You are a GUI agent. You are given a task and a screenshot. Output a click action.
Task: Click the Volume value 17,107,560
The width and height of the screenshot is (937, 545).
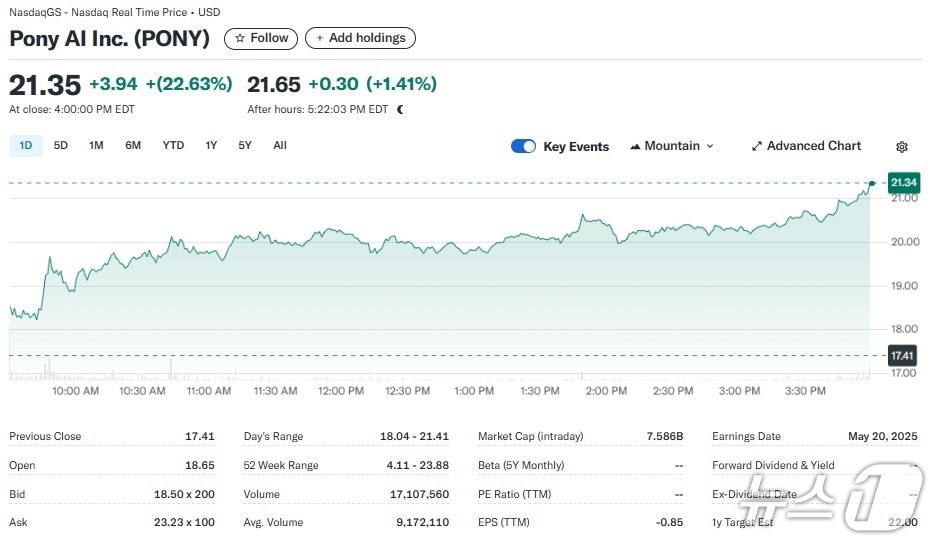419,495
